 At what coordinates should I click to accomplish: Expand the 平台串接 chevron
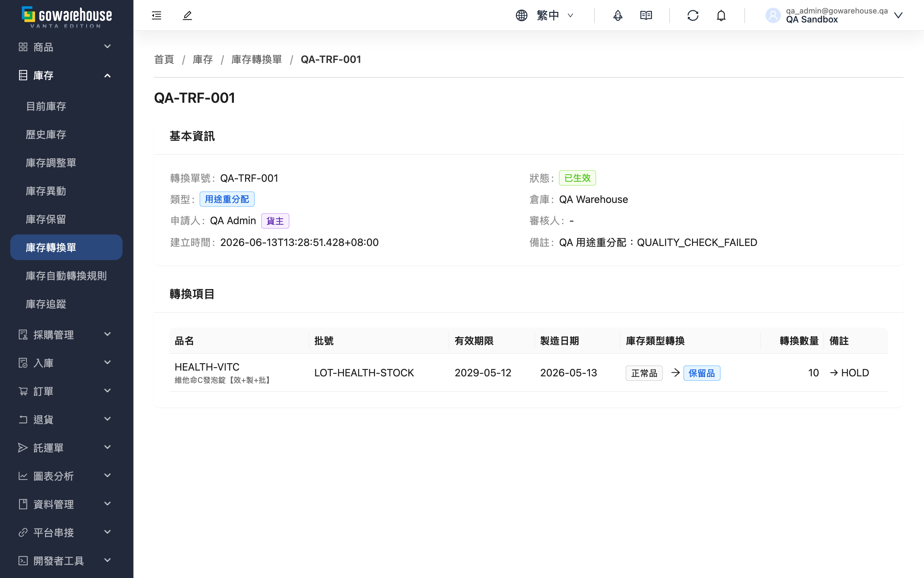click(x=108, y=532)
